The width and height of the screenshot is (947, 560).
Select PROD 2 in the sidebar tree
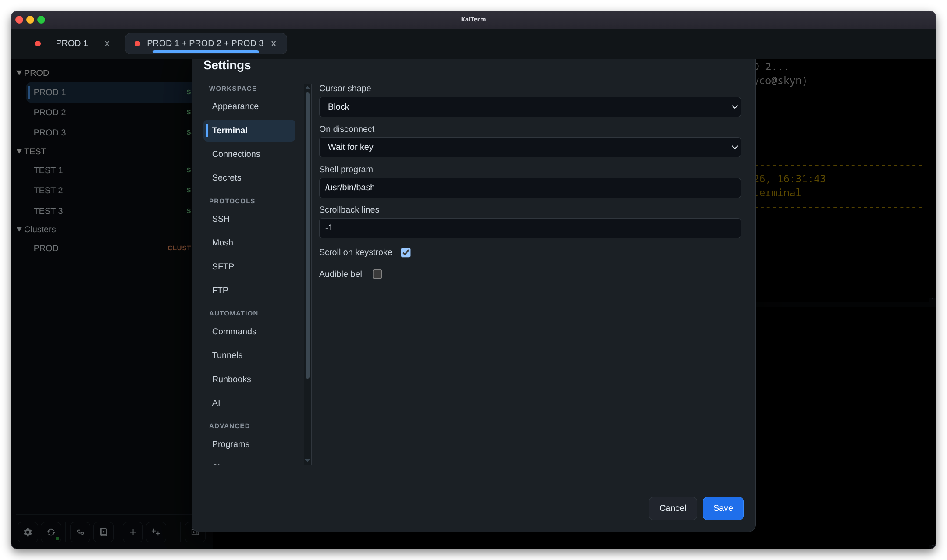109,113
